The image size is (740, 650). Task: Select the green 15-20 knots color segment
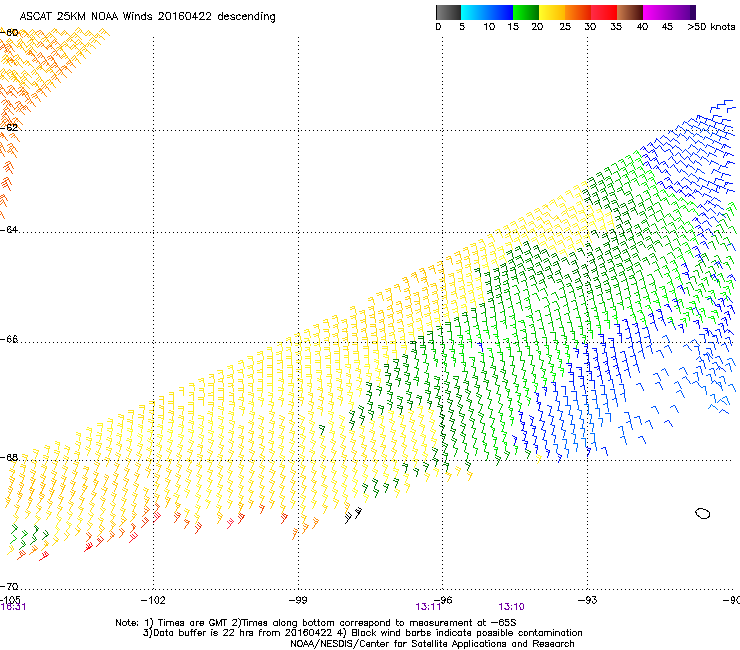(526, 12)
